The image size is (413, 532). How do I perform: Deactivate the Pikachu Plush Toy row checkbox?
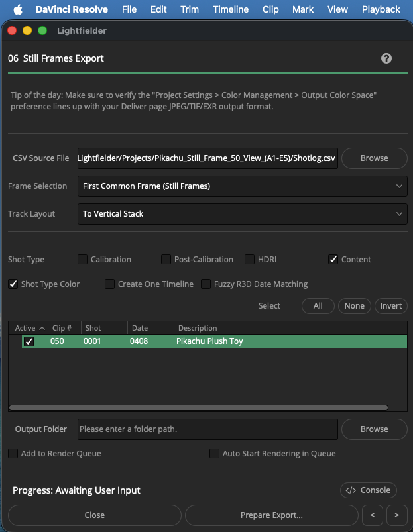[x=29, y=341]
